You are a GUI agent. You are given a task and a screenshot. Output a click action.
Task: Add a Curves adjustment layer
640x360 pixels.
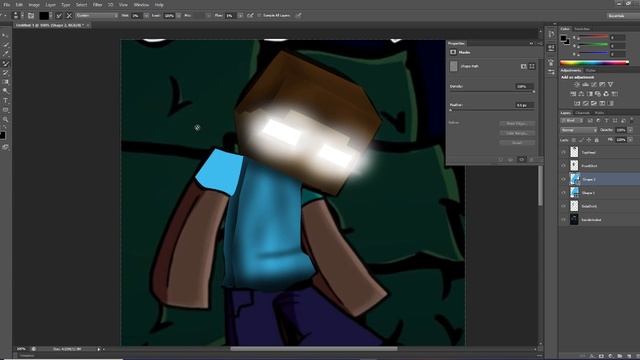click(x=594, y=84)
